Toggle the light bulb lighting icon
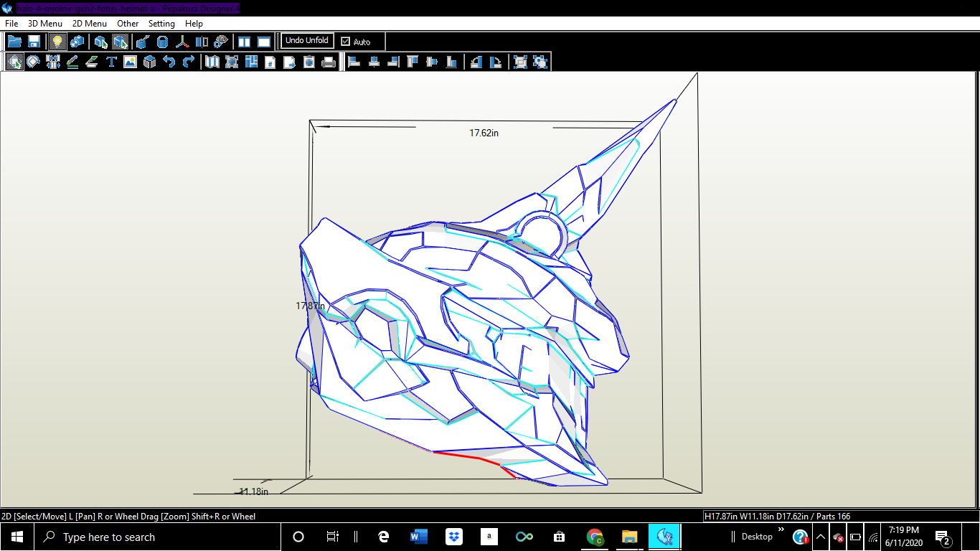The width and height of the screenshot is (980, 551). click(57, 42)
